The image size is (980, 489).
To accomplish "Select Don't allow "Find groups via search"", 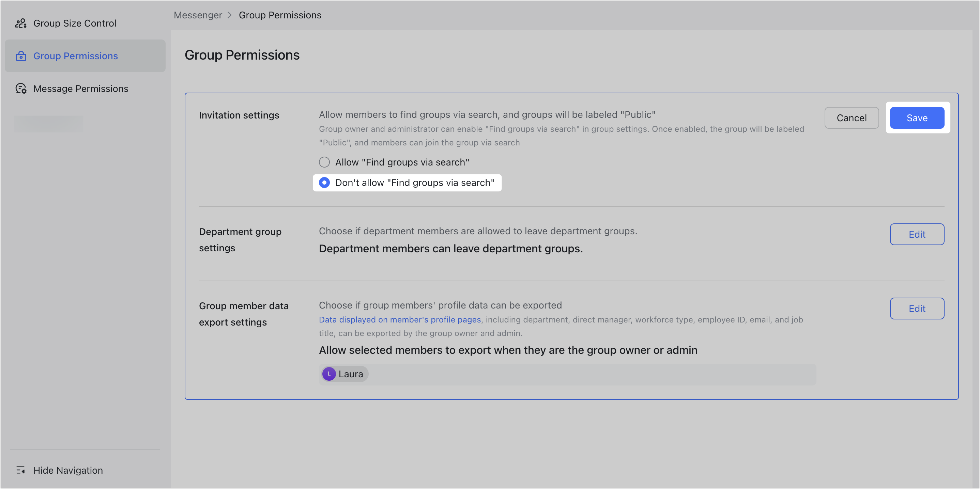I will coord(407,183).
